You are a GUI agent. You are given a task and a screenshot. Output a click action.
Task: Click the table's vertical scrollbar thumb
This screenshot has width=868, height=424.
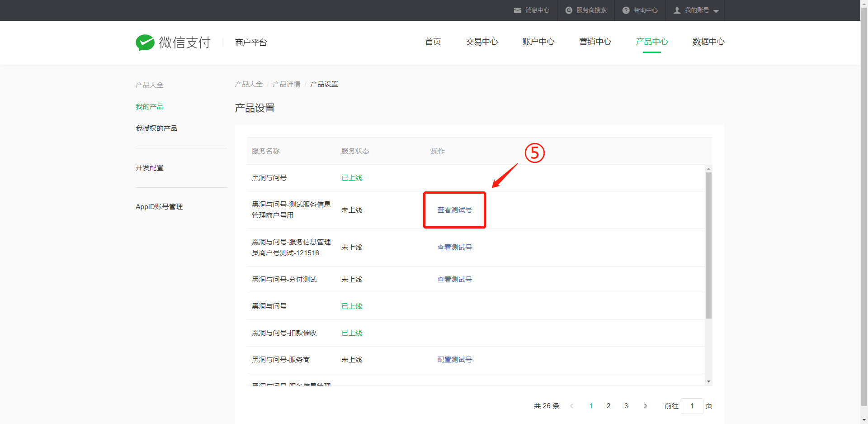(708, 245)
